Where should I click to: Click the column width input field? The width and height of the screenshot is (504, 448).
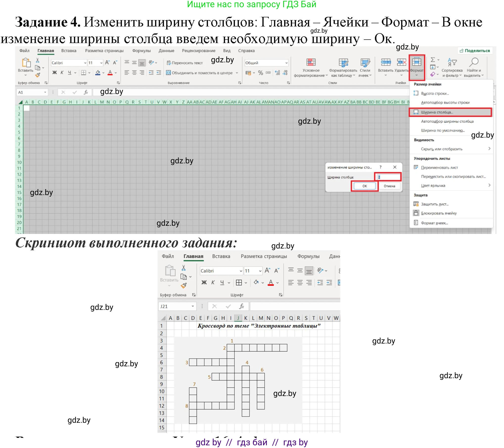click(x=388, y=177)
